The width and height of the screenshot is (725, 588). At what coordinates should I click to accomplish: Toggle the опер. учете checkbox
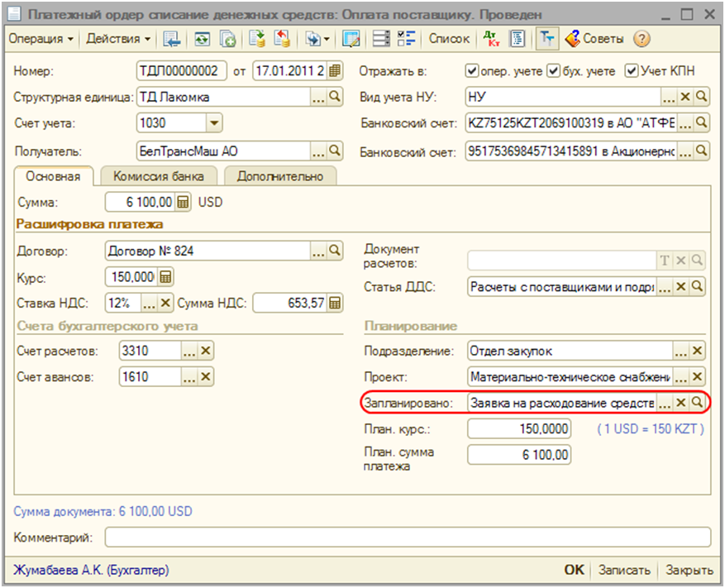tap(472, 71)
